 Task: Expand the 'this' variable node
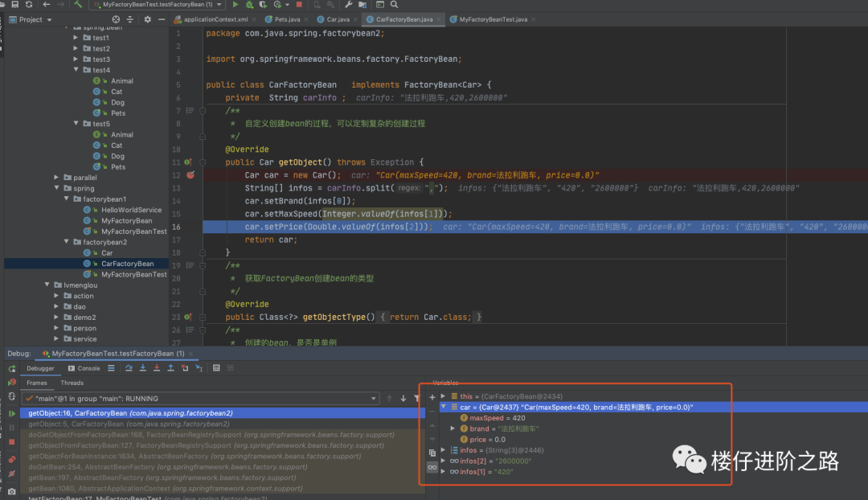point(443,396)
